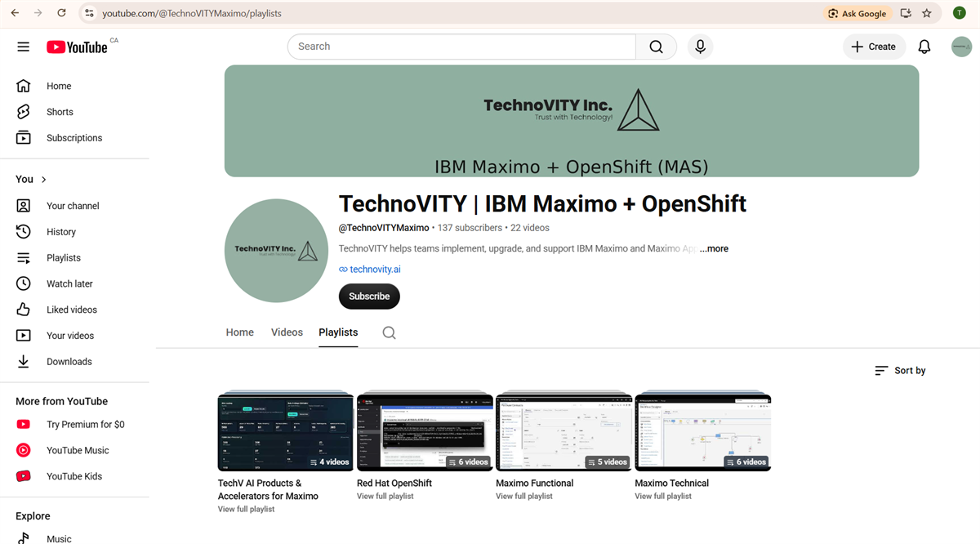Click the browser back arrow
Viewport: 980px width, 544px height.
[x=15, y=13]
